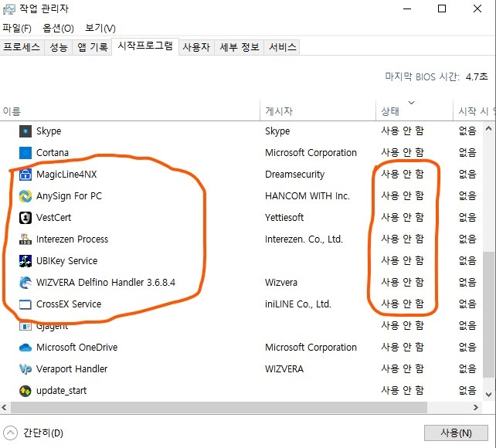Viewport: 496px width, 448px height.
Task: Select Microsoft OneDrive row name
Action: tap(76, 348)
